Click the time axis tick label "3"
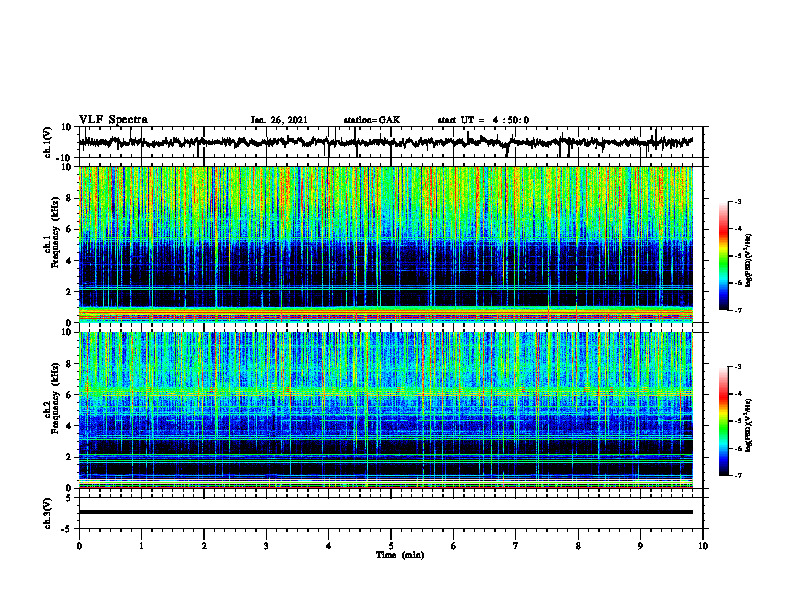The height and width of the screenshot is (612, 792). pyautogui.click(x=266, y=546)
